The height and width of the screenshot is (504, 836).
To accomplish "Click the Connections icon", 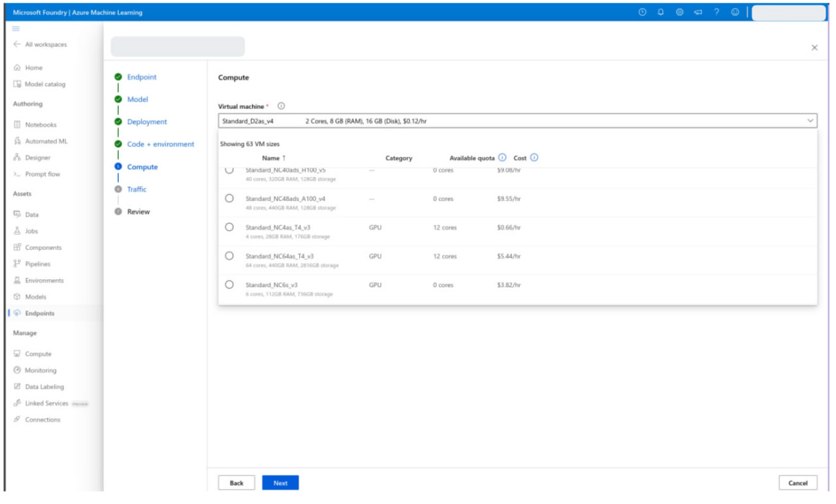I will click(x=17, y=420).
